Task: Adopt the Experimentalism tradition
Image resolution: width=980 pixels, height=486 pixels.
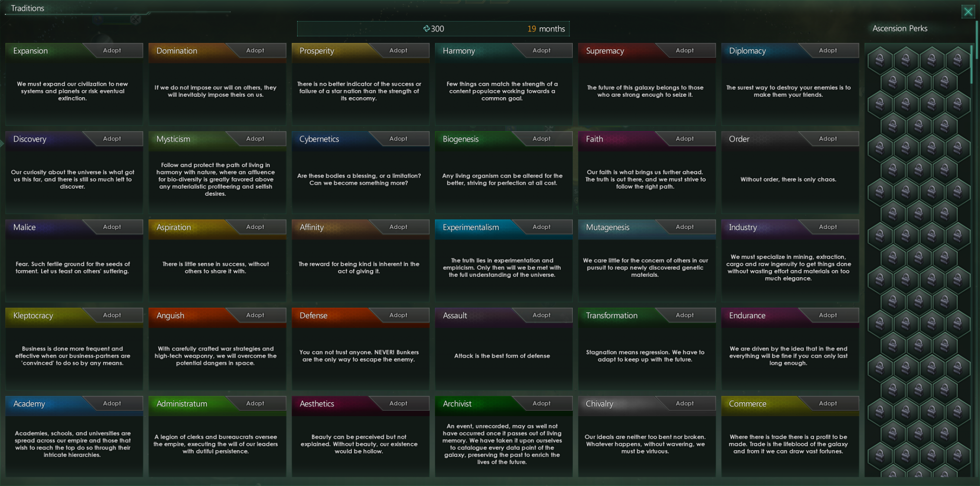Action: (542, 226)
